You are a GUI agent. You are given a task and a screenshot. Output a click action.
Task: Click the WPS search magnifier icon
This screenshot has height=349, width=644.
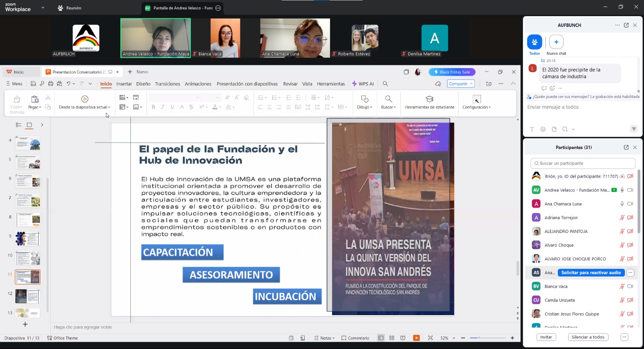pyautogui.click(x=385, y=84)
